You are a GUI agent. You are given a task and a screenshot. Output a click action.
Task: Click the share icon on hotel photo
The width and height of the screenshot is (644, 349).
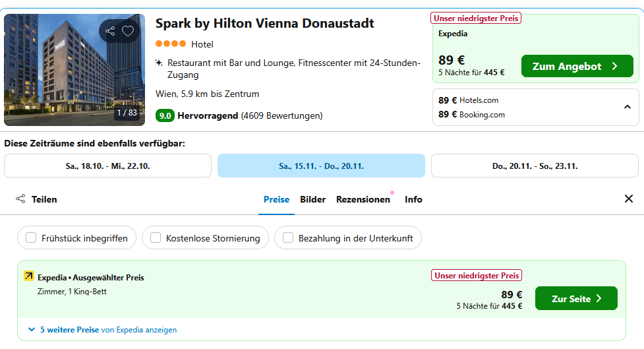(x=110, y=31)
